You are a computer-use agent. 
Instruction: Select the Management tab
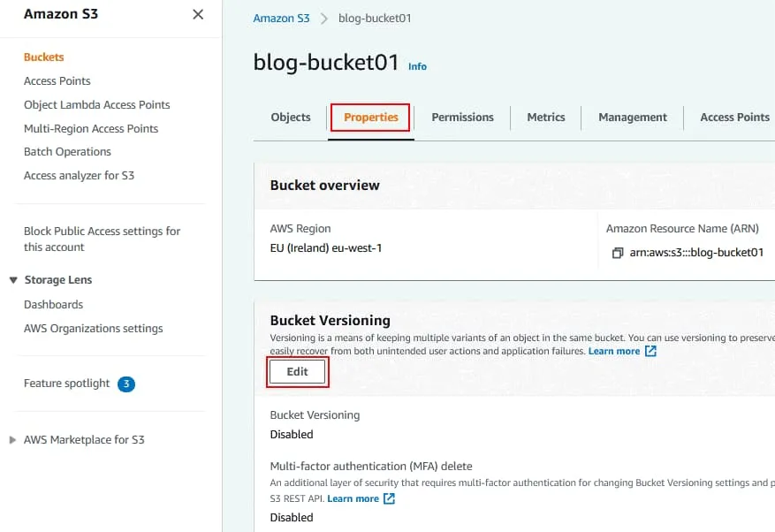tap(632, 118)
